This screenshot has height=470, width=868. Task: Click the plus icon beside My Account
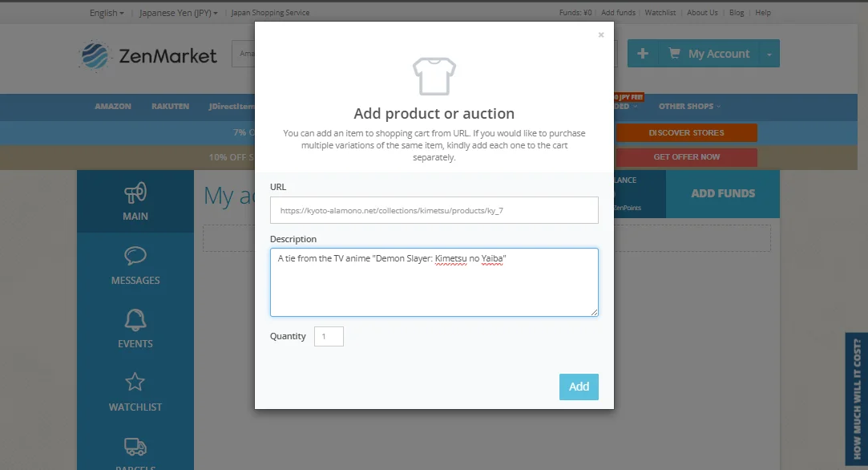tap(643, 53)
